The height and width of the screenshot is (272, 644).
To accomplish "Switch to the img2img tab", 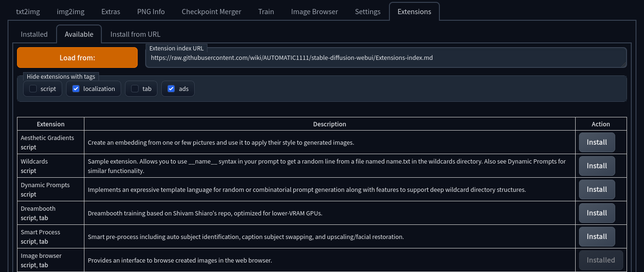I will [71, 11].
